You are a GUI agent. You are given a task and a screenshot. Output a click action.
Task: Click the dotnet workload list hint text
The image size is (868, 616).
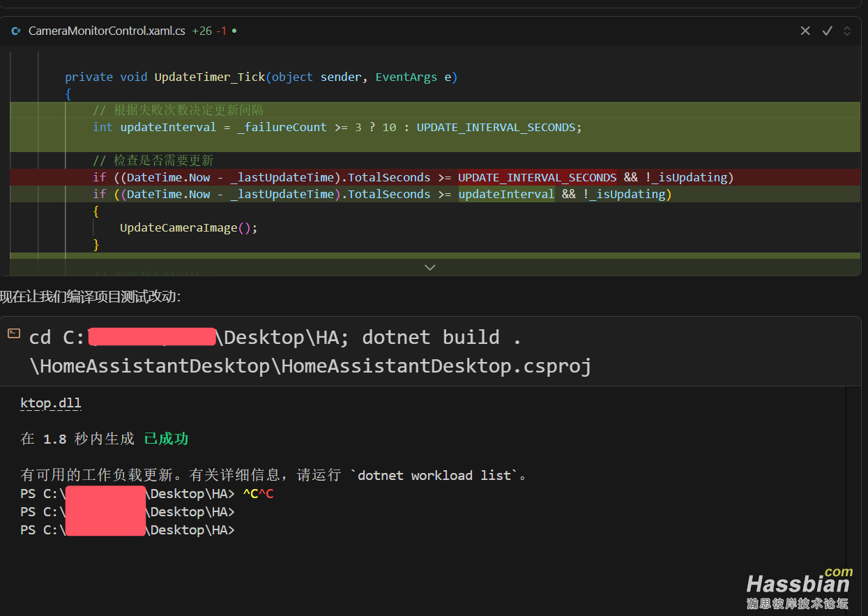[275, 475]
